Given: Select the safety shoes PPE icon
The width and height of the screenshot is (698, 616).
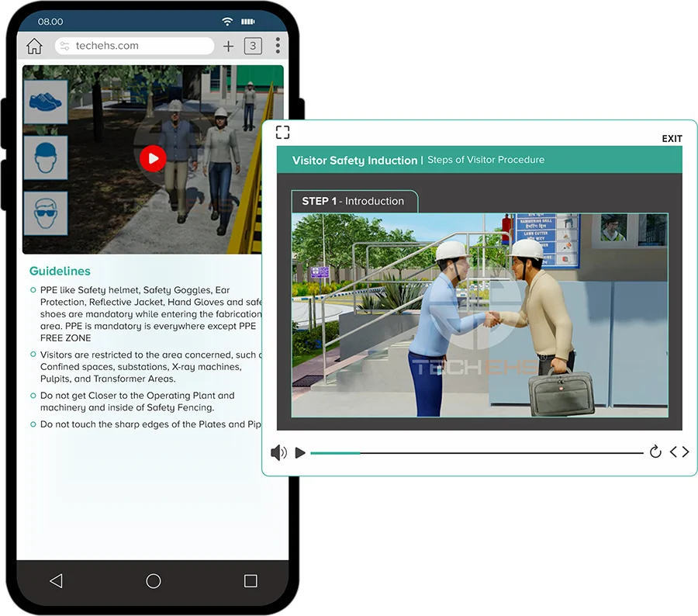Looking at the screenshot, I should 46,102.
